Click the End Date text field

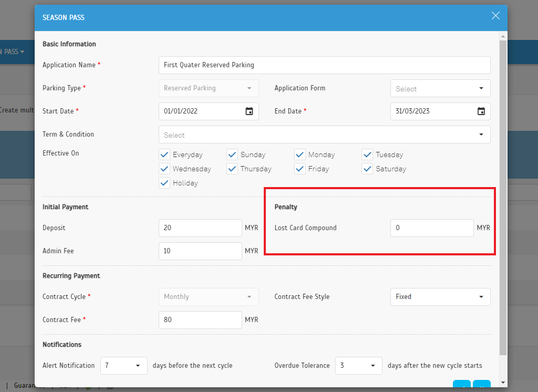(432, 111)
